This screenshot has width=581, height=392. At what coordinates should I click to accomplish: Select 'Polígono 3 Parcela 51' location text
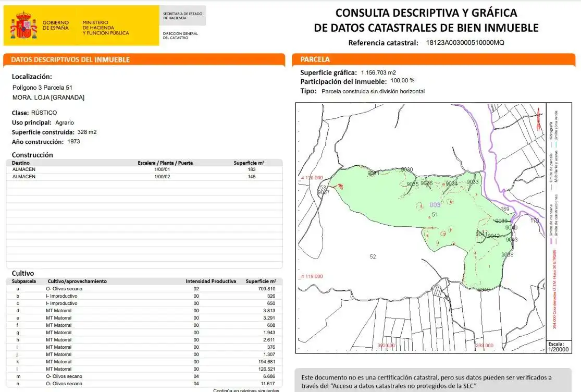[x=42, y=88]
